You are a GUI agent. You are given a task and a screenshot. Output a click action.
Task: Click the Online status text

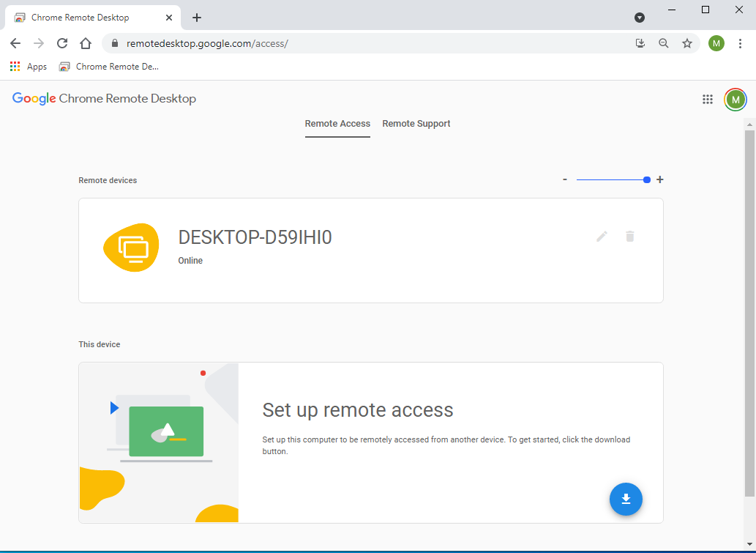pos(190,261)
